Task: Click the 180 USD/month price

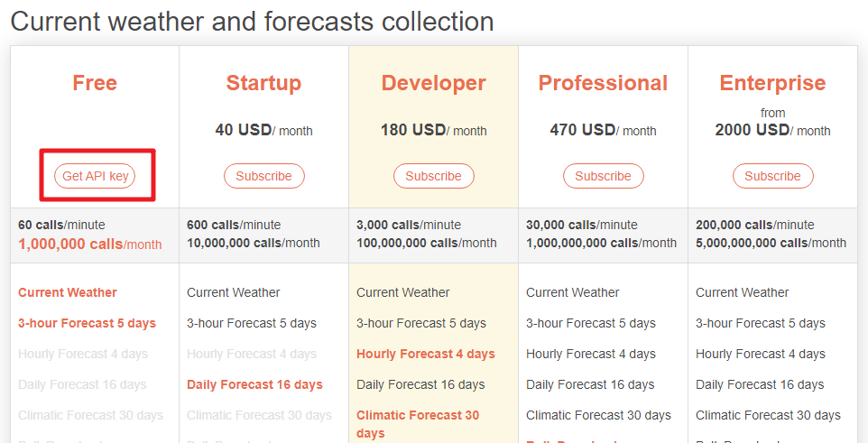Action: pyautogui.click(x=433, y=130)
